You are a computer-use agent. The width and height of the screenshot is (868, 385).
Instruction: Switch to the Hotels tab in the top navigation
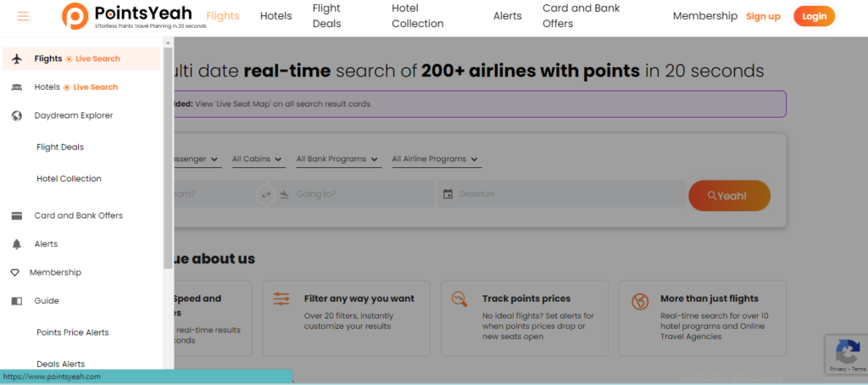275,16
